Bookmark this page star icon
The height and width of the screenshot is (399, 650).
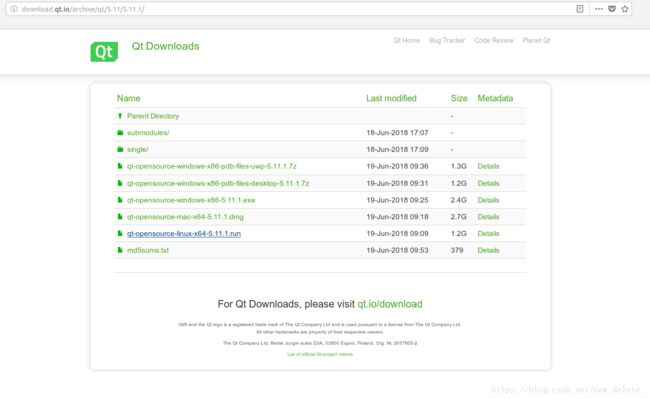(x=625, y=9)
